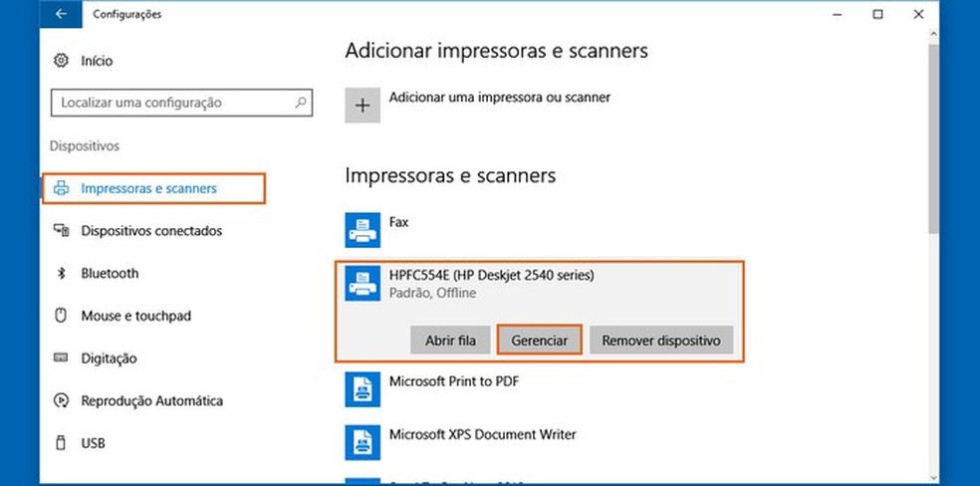The width and height of the screenshot is (980, 486).
Task: Open Digitação settings
Action: 109,359
